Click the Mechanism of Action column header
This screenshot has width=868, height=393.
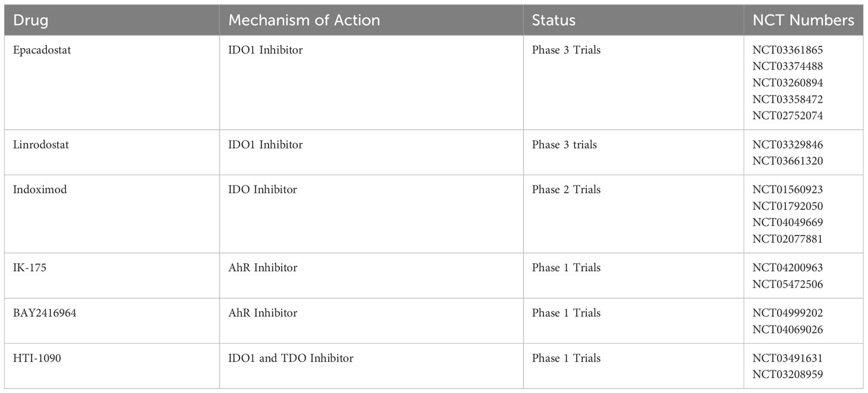pyautogui.click(x=304, y=20)
